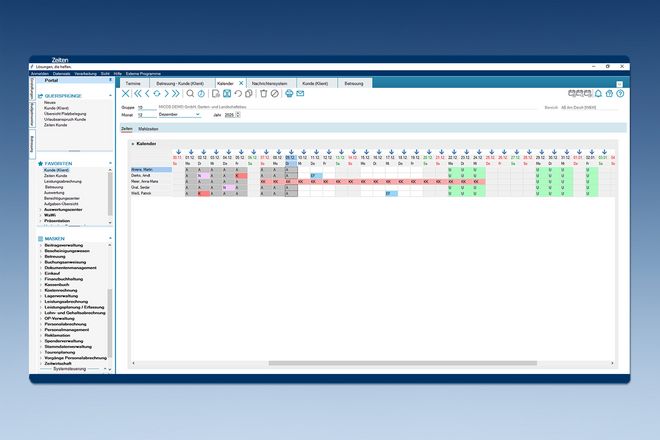Expand the Beitragsverwaltung tree node
The image size is (660, 440).
click(41, 245)
